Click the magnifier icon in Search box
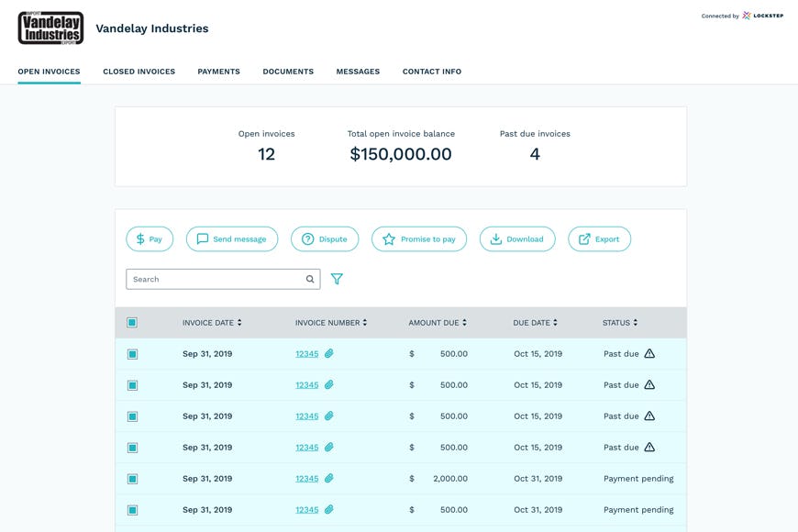The image size is (798, 532). point(309,279)
